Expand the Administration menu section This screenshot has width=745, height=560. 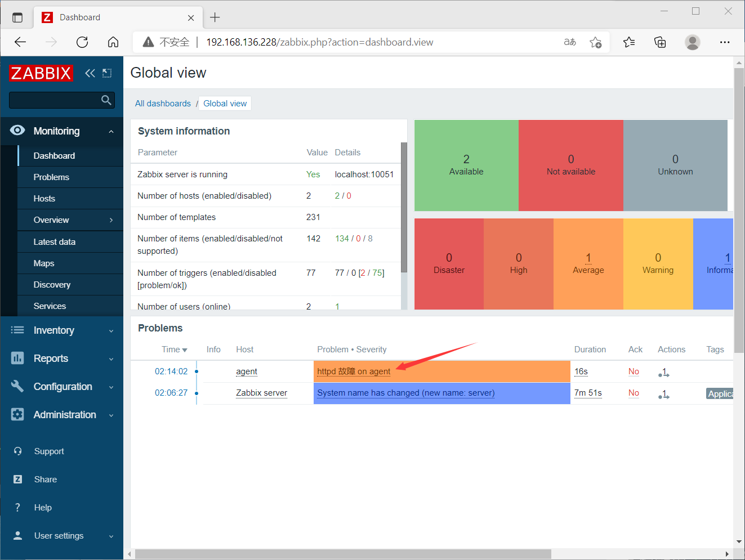pos(111,415)
